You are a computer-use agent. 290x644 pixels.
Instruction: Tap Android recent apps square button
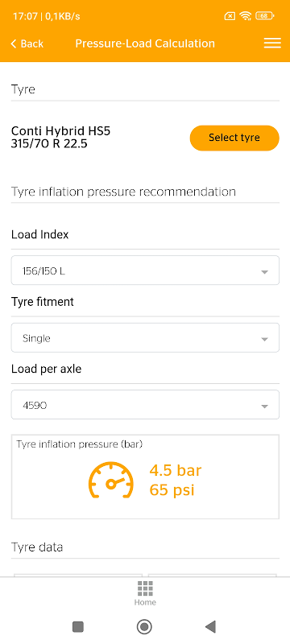pyautogui.click(x=77, y=626)
